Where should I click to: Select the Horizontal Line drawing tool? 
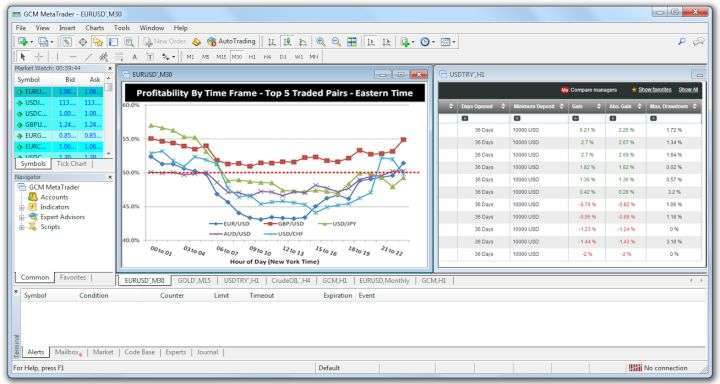(x=73, y=57)
